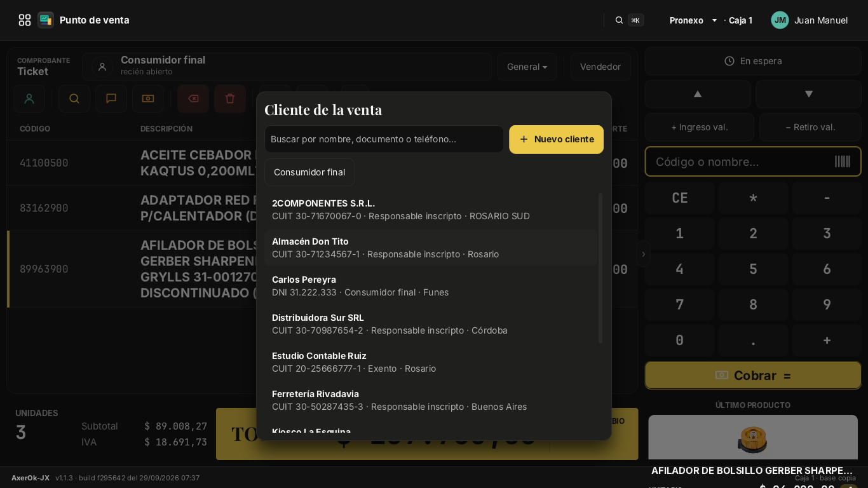868x488 pixels.
Task: Move selection up with the triangle button
Action: [x=698, y=94]
